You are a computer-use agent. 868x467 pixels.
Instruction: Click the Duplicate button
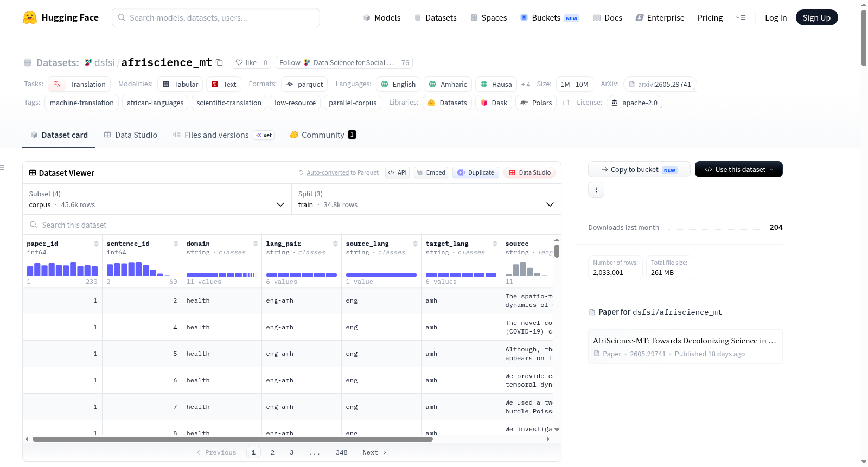(x=476, y=172)
